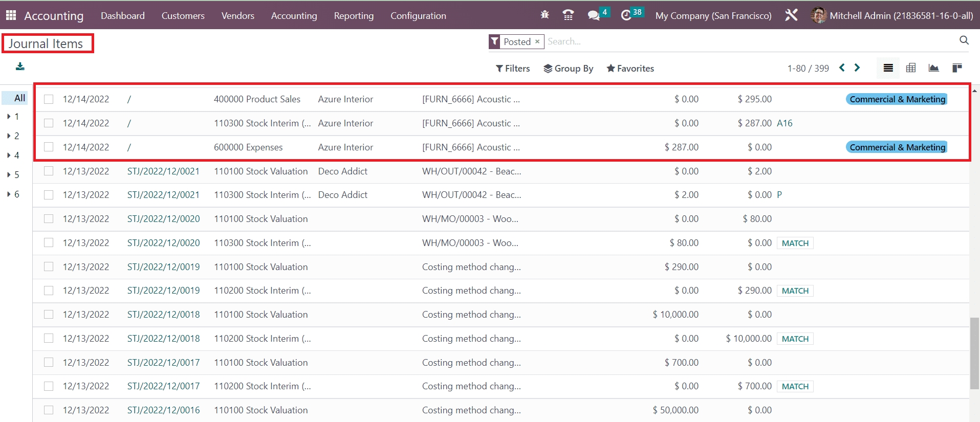Screen dimensions: 980x422
Task: Open the Filters dropdown
Action: point(512,69)
